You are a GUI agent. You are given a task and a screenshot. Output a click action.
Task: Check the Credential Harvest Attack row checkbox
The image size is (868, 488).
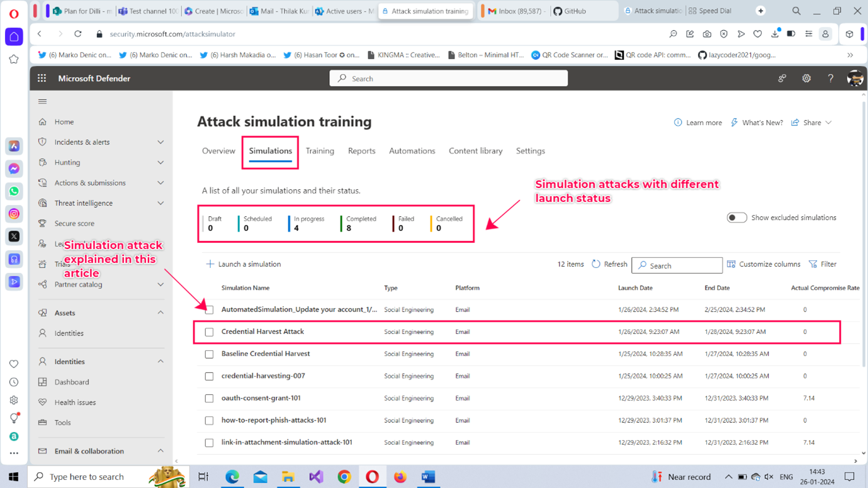[x=209, y=332]
